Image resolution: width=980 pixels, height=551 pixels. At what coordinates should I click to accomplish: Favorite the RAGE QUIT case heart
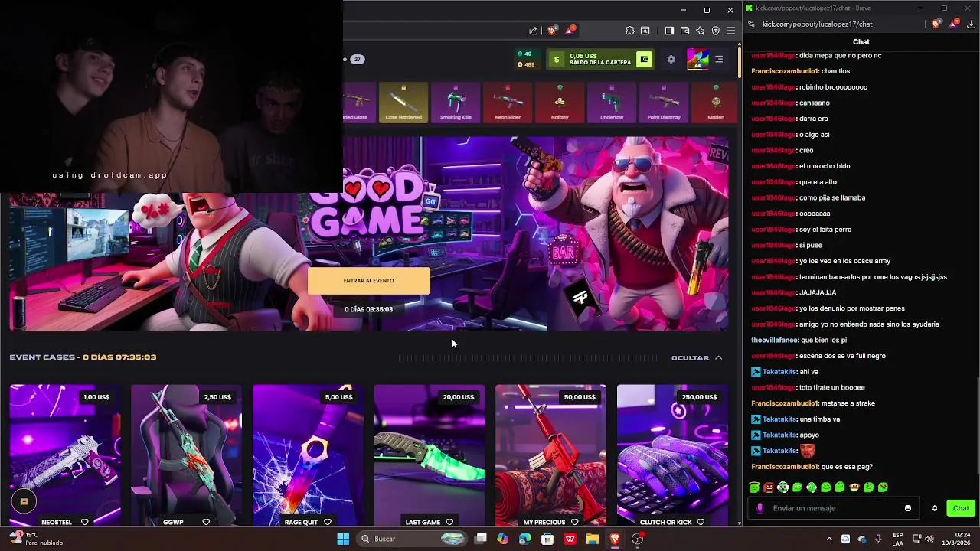[328, 522]
